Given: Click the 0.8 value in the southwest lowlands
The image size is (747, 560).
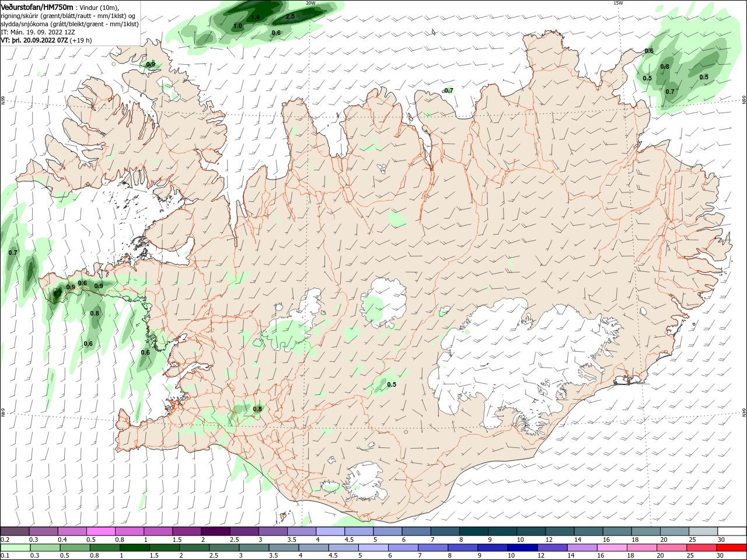Looking at the screenshot, I should click(257, 409).
